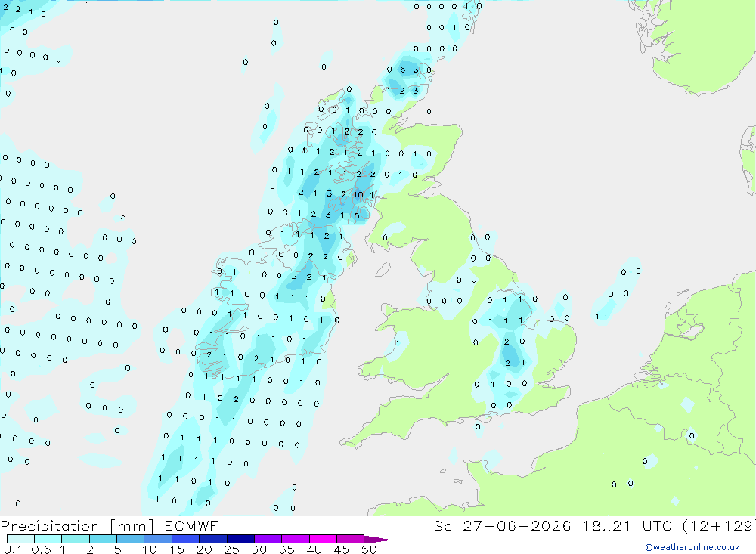
Task: Click the '40' legend scale label
Action: pyautogui.click(x=314, y=549)
